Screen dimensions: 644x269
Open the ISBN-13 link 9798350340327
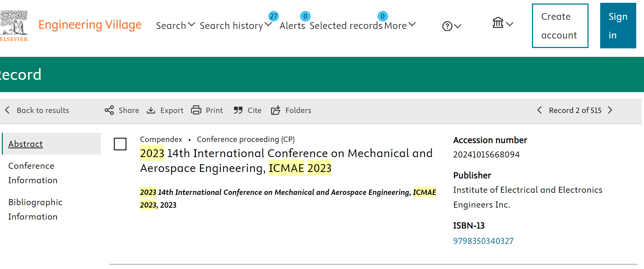tap(483, 241)
